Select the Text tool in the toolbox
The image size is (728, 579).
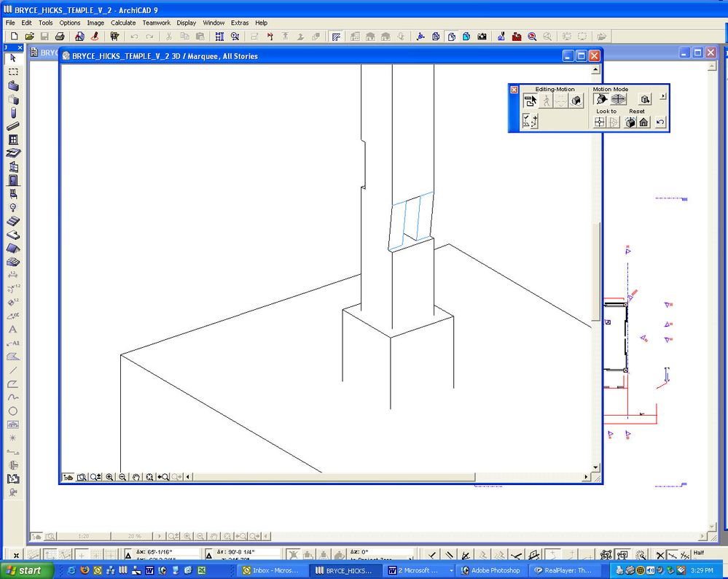(x=13, y=329)
